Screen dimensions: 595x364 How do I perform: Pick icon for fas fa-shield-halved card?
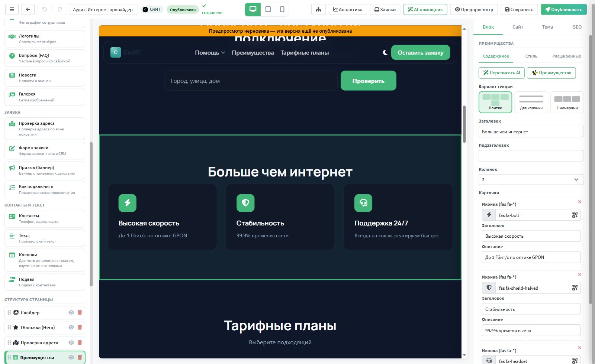(575, 288)
